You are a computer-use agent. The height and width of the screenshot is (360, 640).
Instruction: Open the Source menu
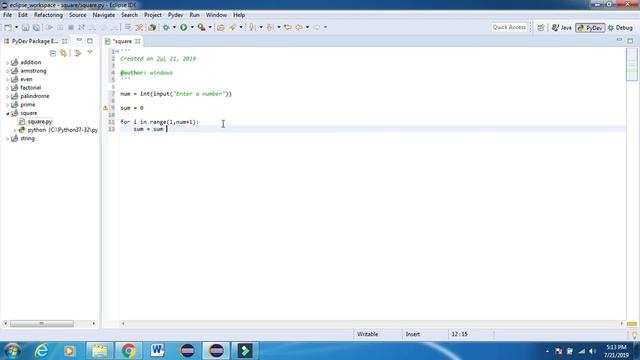(x=78, y=15)
